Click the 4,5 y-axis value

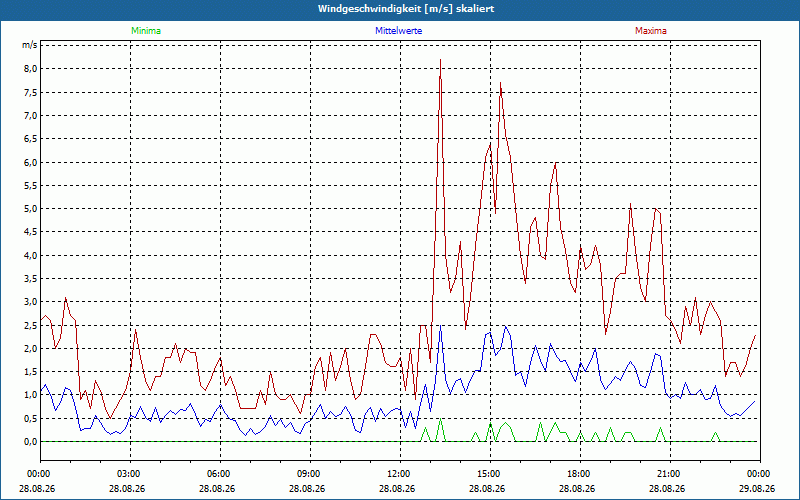pyautogui.click(x=31, y=232)
